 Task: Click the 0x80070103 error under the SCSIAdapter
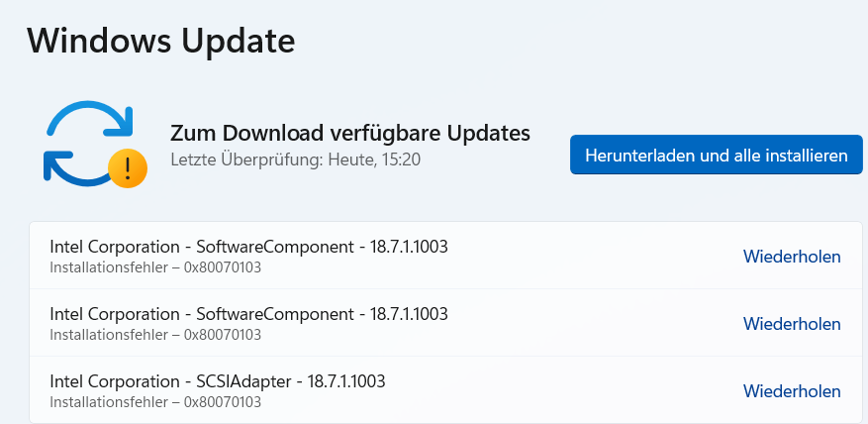pyautogui.click(x=223, y=402)
